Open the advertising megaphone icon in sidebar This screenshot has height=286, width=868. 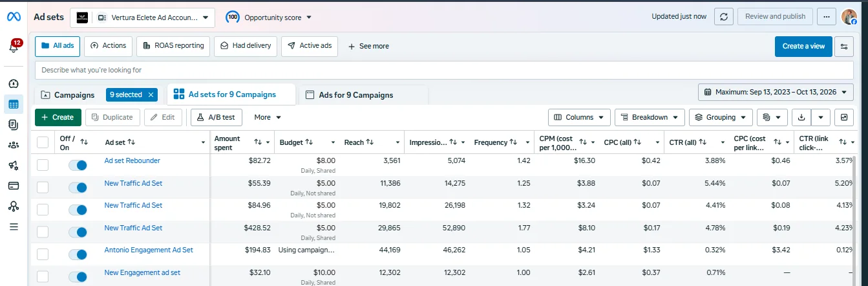(x=14, y=166)
